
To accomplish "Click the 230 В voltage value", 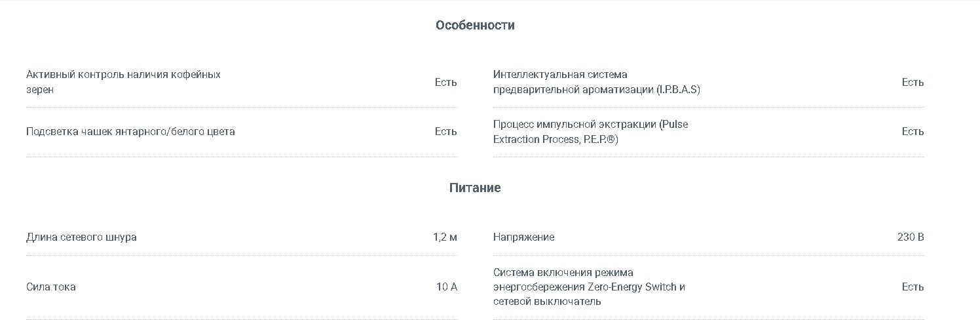I will click(x=911, y=237).
